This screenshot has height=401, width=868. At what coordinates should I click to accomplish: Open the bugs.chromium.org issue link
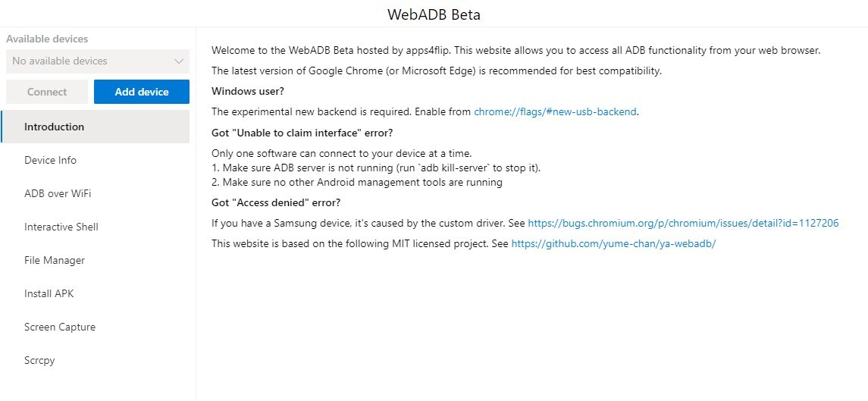683,224
